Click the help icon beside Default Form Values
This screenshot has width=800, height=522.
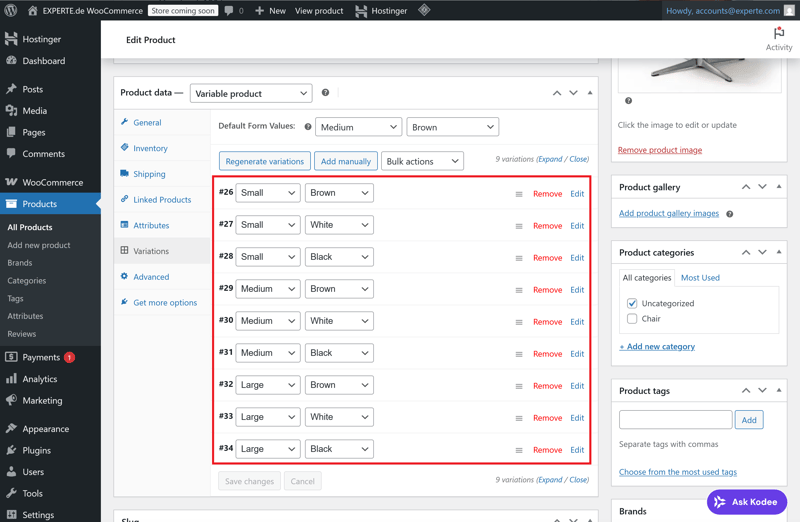click(307, 127)
